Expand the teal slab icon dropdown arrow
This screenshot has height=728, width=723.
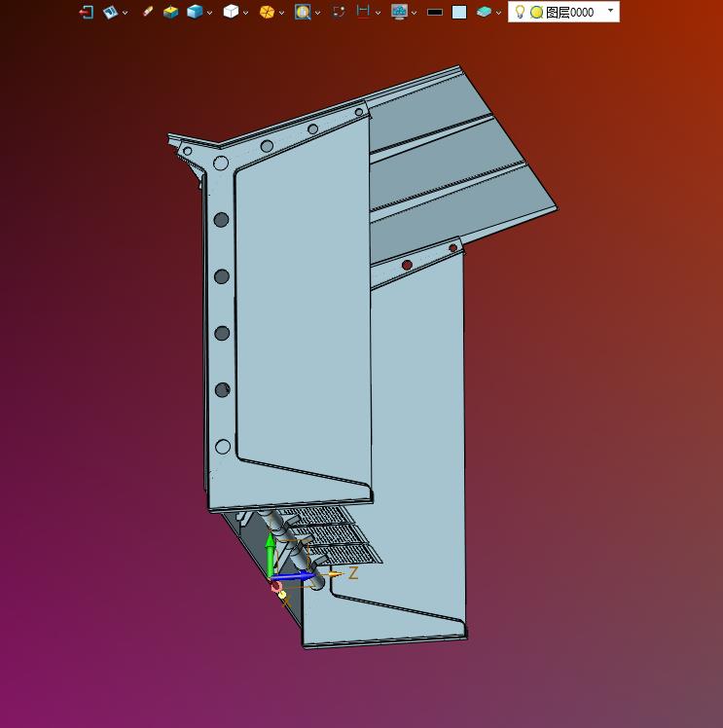[499, 13]
